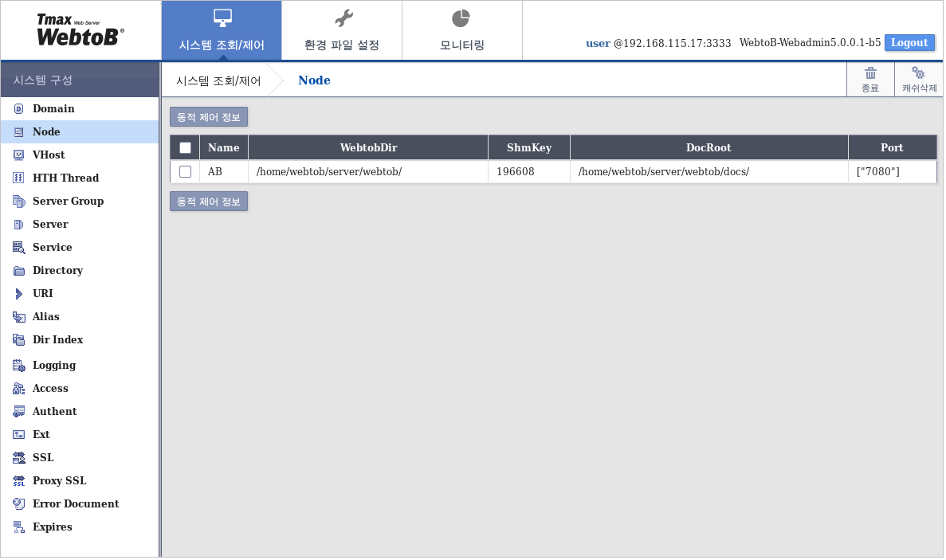
Task: Click the Node sidebar icon
Action: pos(18,132)
